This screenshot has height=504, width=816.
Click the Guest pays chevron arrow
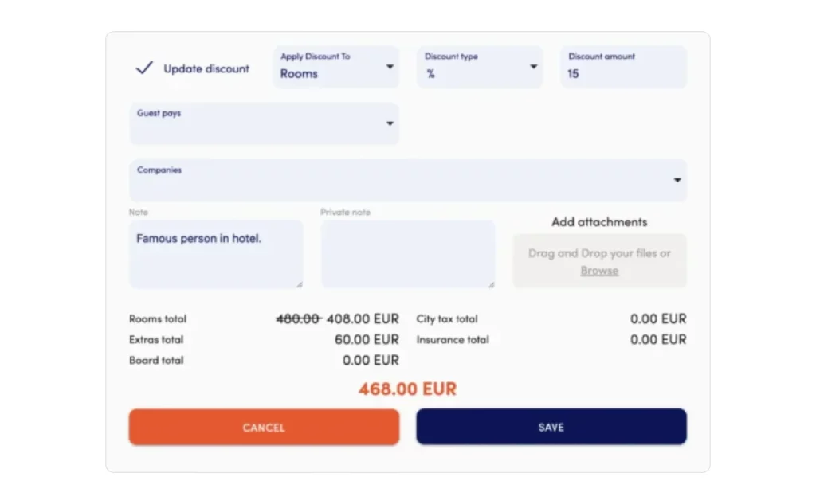(x=390, y=124)
